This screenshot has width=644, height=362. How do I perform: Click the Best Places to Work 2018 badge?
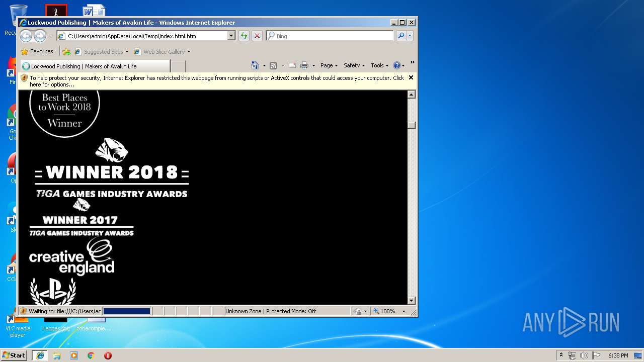tap(64, 114)
